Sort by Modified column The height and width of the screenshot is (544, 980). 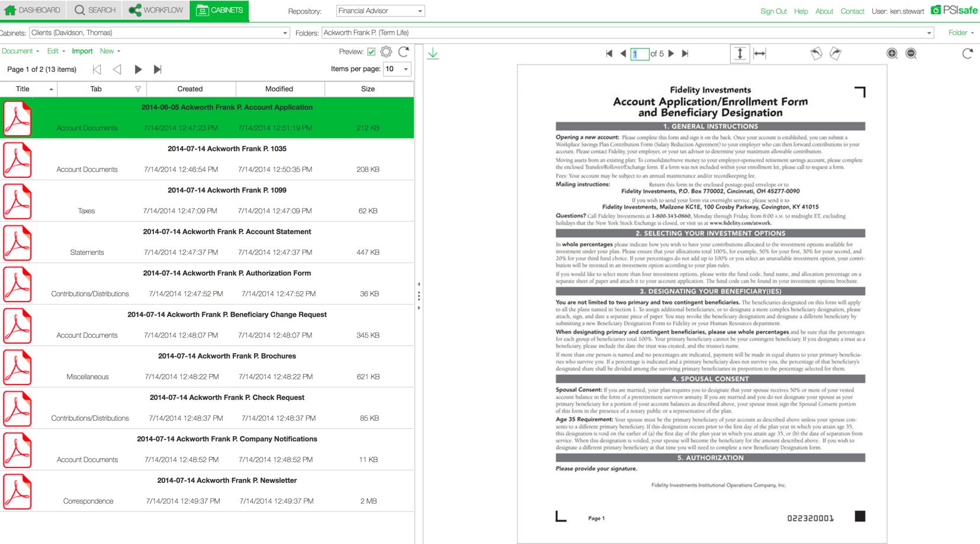click(279, 89)
